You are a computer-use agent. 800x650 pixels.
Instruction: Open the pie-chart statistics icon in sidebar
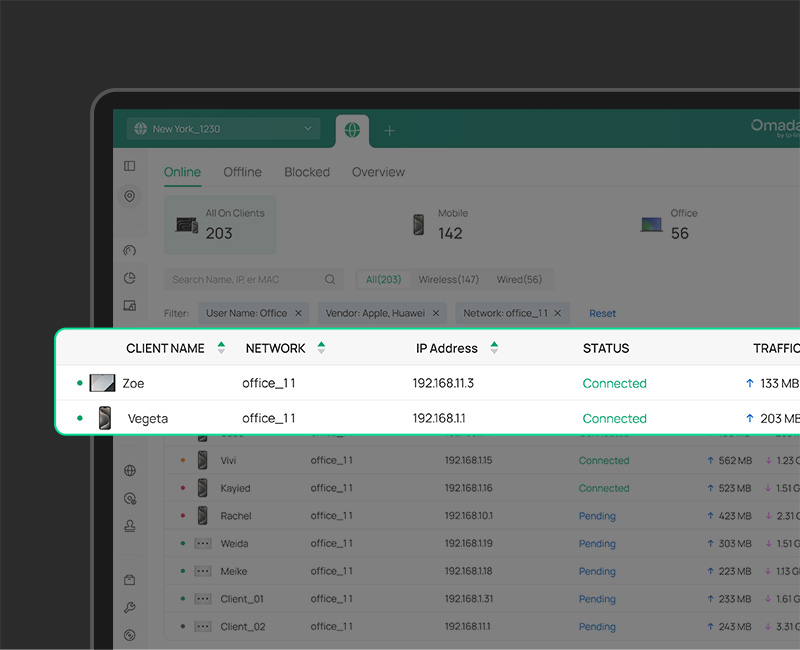[130, 278]
